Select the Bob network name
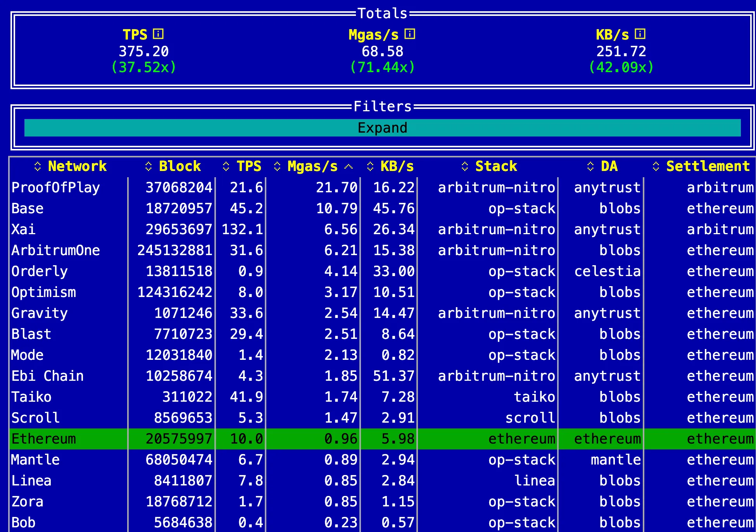Viewport: 756px width, 532px height. (23, 523)
